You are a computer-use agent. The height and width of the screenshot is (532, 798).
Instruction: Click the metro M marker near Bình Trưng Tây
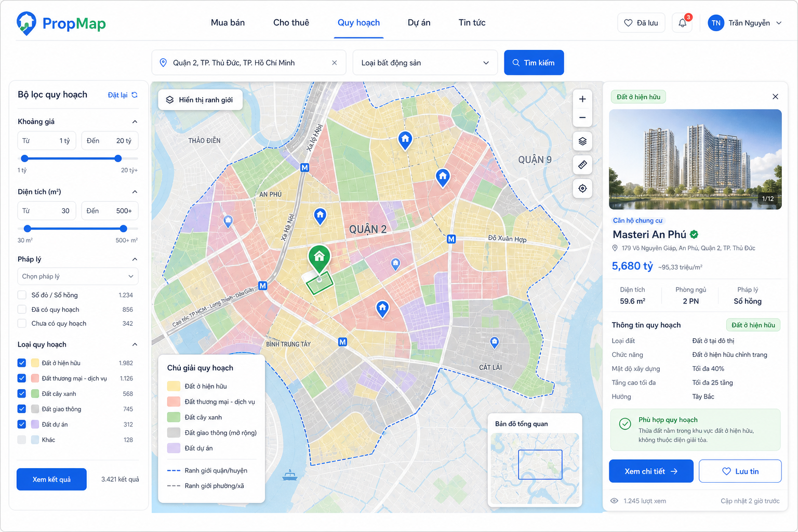point(342,342)
